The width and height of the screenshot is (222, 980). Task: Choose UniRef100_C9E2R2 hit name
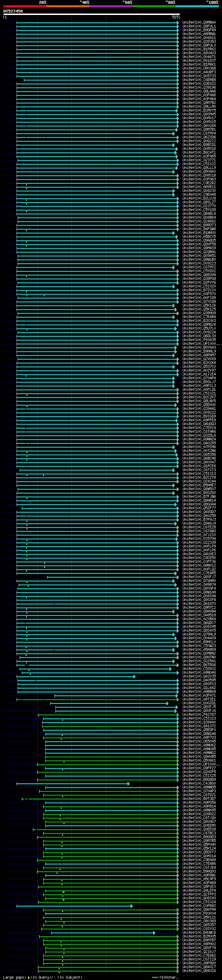tap(199, 183)
